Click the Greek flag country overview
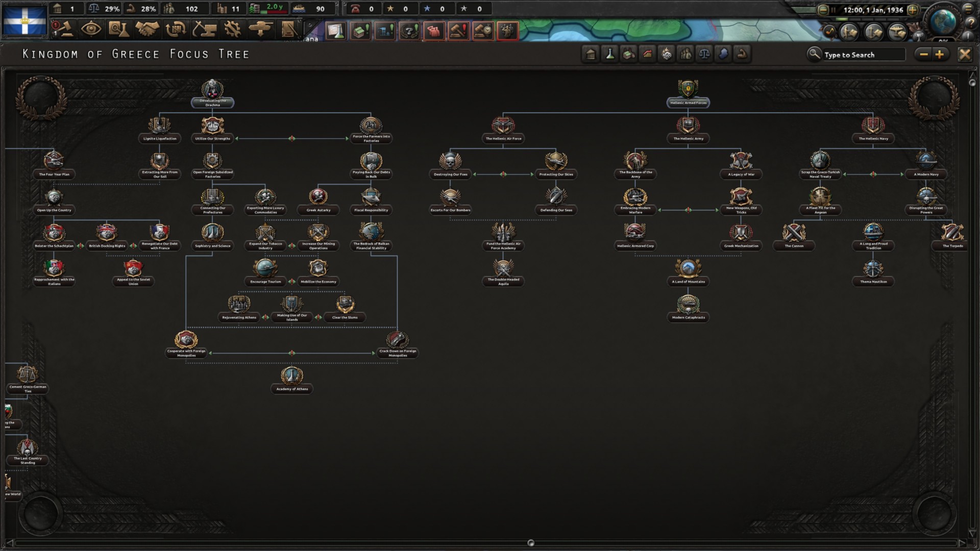 click(24, 20)
